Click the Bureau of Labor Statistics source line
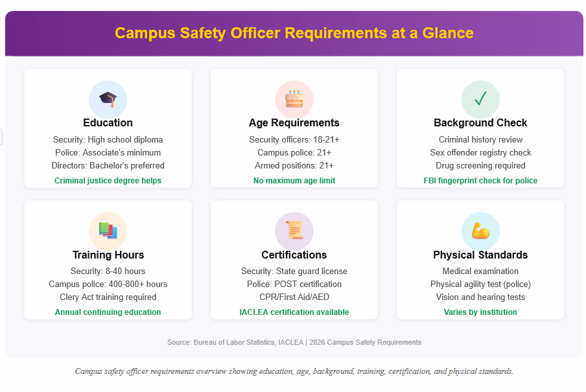 (x=294, y=342)
